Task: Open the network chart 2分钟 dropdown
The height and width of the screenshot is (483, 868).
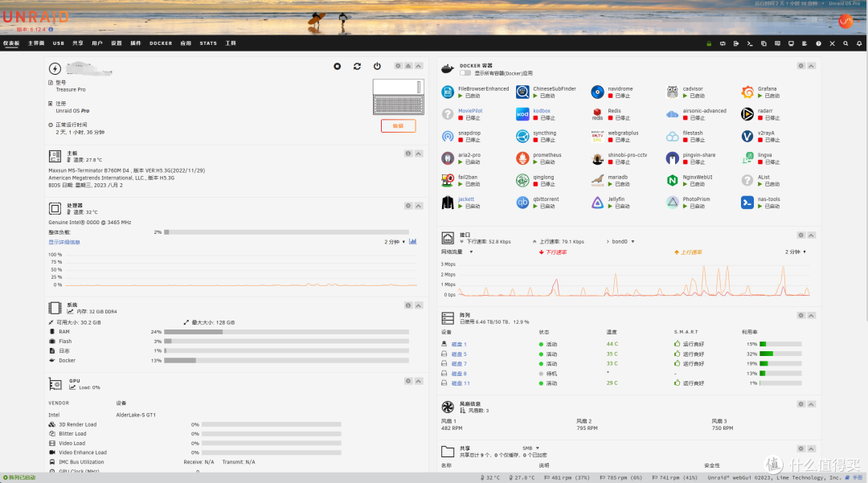Action: point(796,252)
